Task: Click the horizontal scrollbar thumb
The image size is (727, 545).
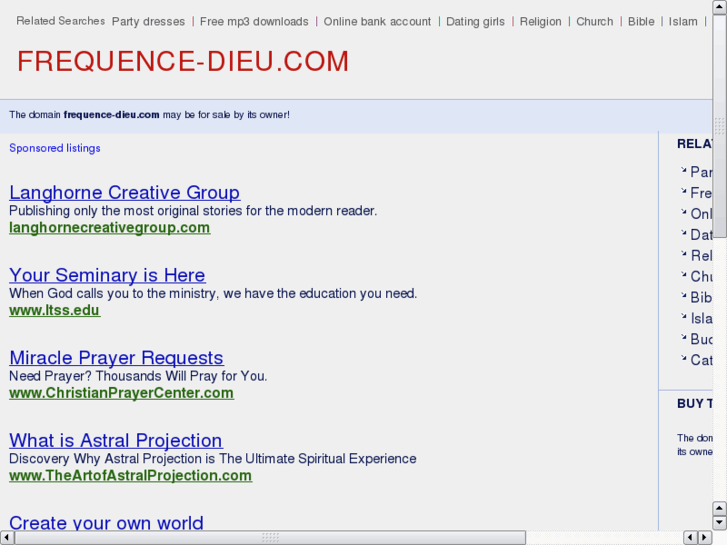Action: pos(270,538)
